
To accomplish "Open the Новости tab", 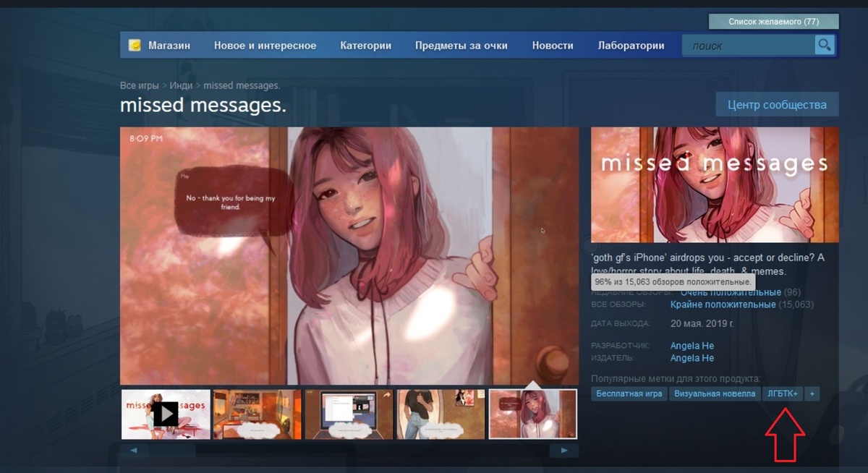I will tap(553, 46).
